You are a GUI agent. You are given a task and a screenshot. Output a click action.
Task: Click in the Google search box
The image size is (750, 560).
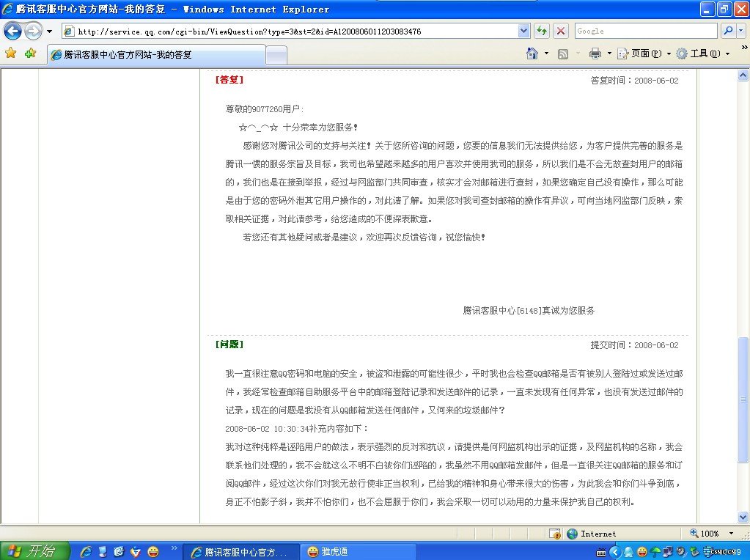pos(644,31)
